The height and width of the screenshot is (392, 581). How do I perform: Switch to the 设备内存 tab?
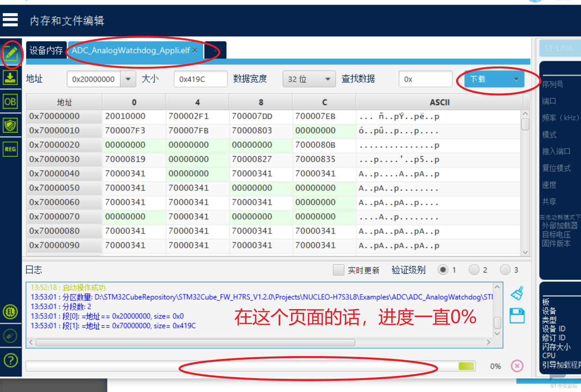click(46, 51)
